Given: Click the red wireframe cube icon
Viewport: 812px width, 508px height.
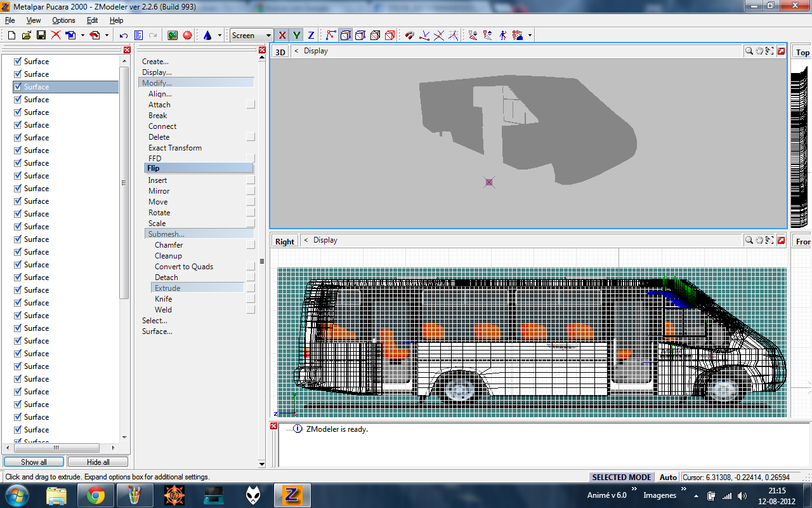Looking at the screenshot, I should click(390, 36).
